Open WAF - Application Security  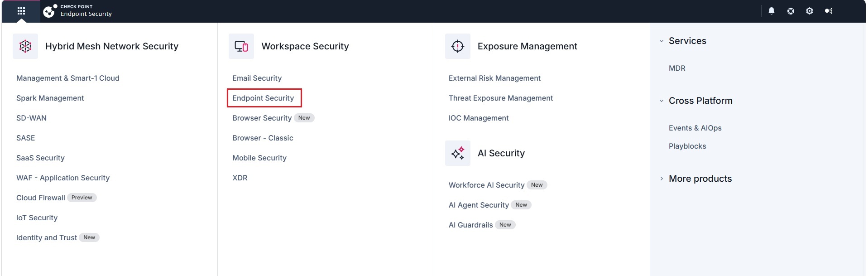pyautogui.click(x=63, y=178)
